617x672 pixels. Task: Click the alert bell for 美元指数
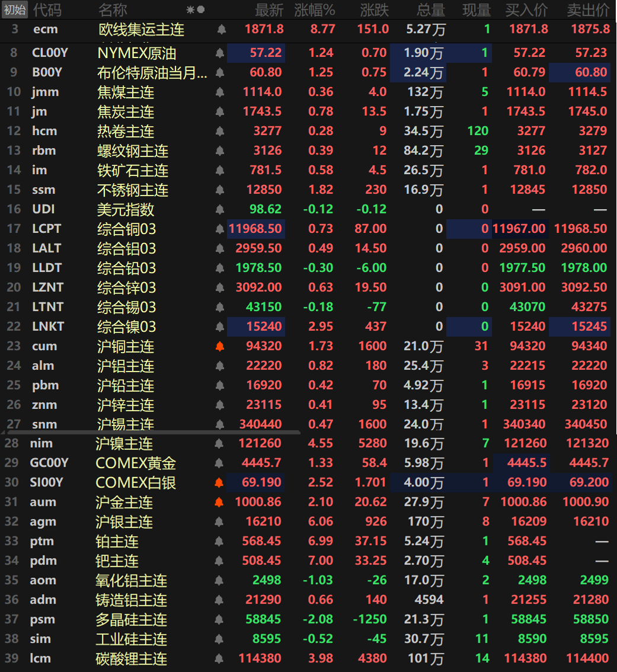tap(220, 210)
